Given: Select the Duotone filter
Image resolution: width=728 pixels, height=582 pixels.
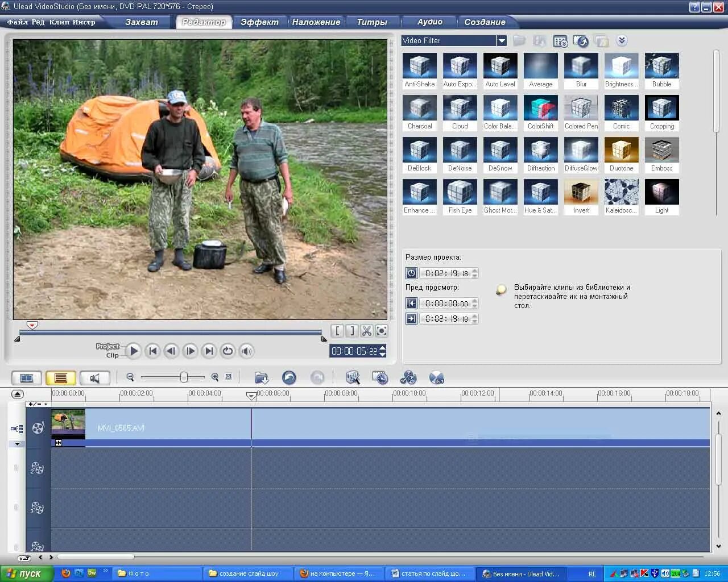Looking at the screenshot, I should click(x=621, y=149).
